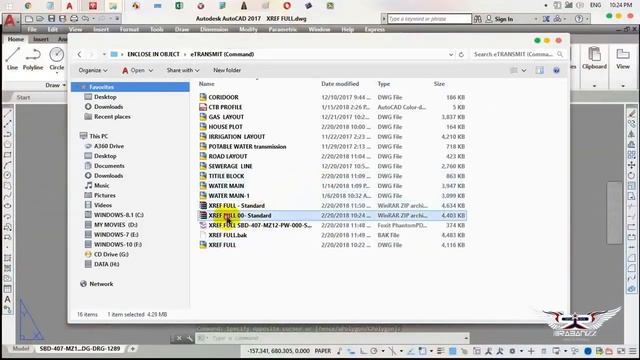640x360 pixels.
Task: Sort files by Size column header
Action: [439, 84]
